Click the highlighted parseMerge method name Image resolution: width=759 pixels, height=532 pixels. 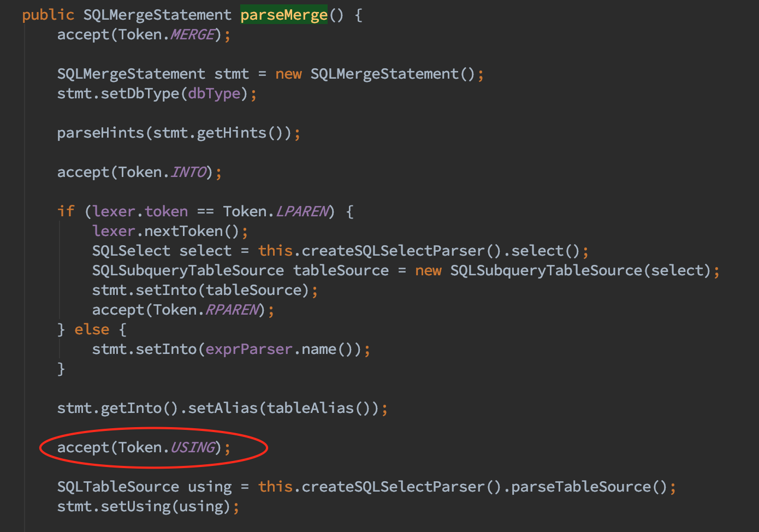click(284, 15)
